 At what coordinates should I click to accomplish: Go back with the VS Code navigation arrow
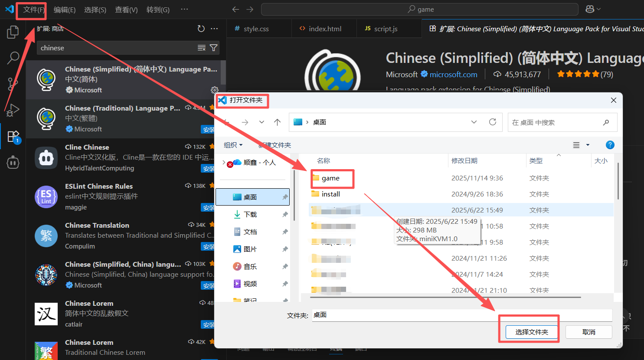pos(235,9)
